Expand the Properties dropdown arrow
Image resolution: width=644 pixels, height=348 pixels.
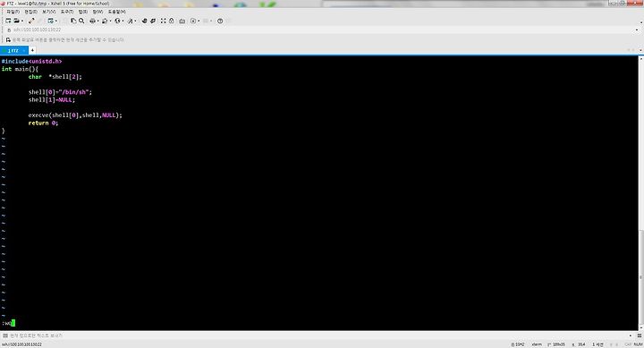coord(55,21)
